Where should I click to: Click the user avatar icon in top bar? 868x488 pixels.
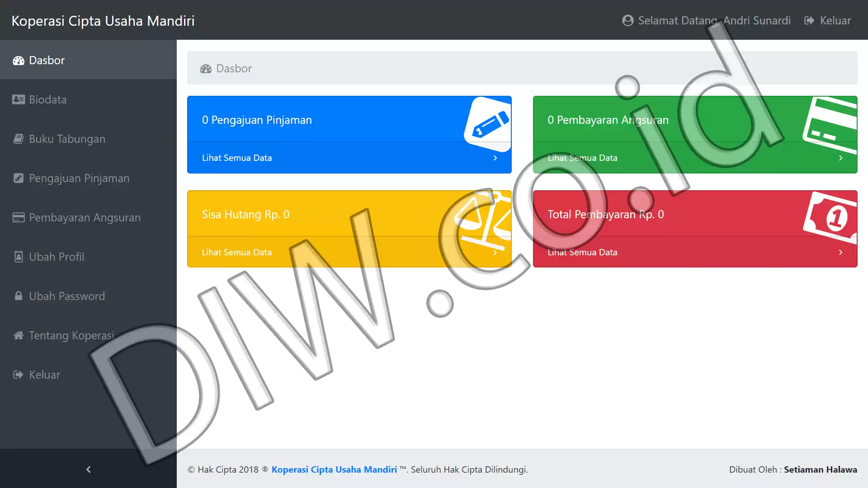tap(628, 21)
